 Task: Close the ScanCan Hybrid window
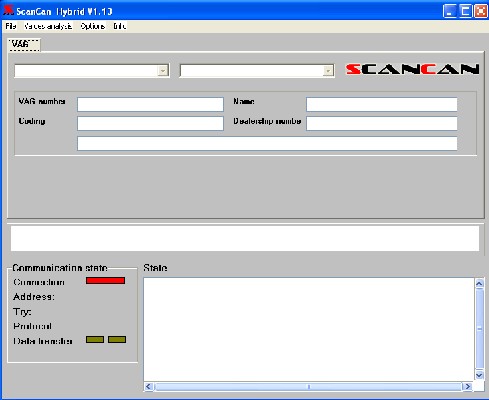(481, 11)
